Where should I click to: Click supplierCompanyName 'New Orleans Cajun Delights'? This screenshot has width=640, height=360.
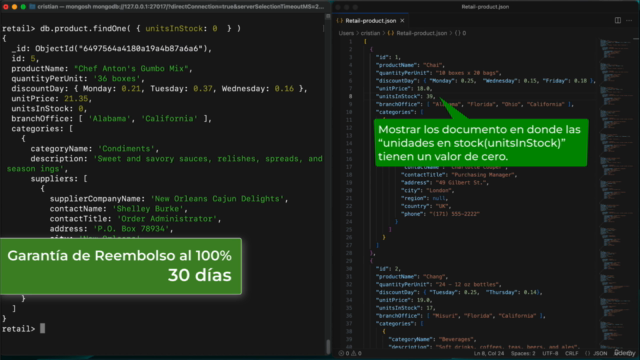pyautogui.click(x=169, y=199)
